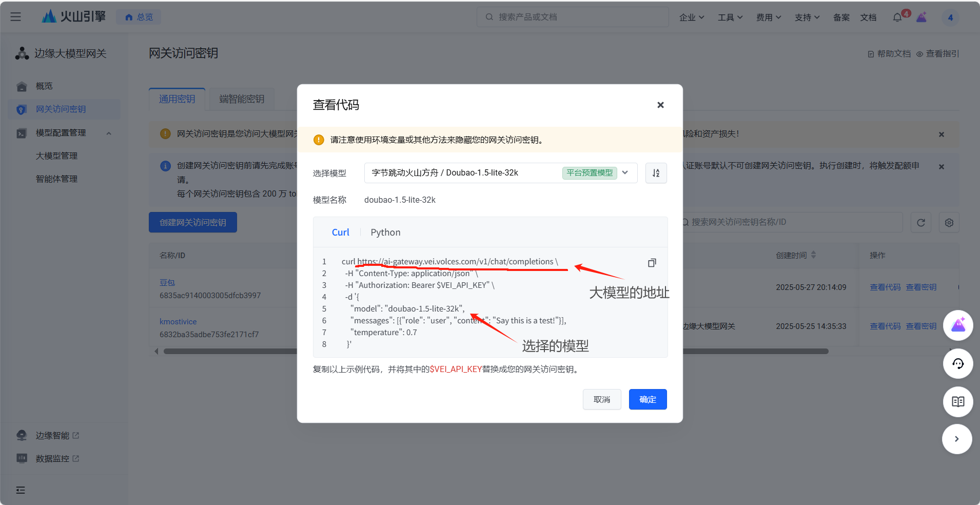The image size is (980, 505).
Task: Expand the 费用 menu
Action: pyautogui.click(x=768, y=17)
